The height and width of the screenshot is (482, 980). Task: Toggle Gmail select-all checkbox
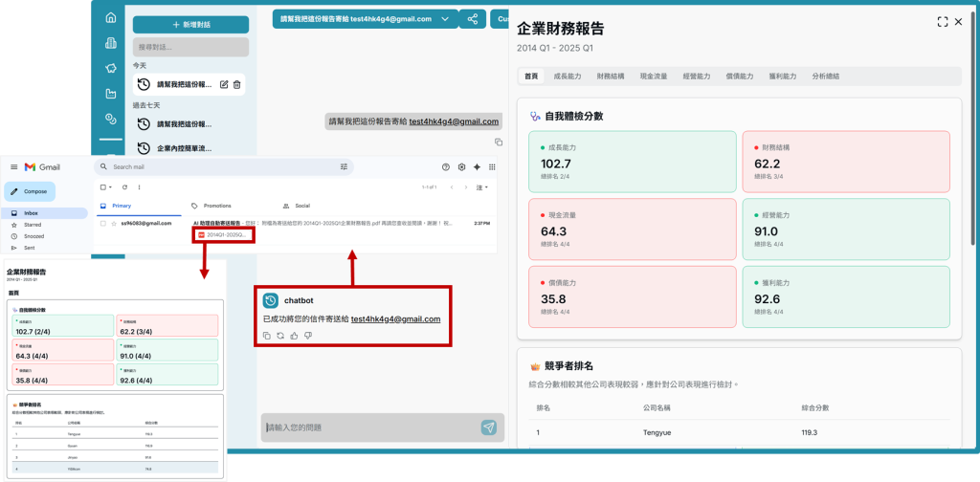pyautogui.click(x=103, y=186)
